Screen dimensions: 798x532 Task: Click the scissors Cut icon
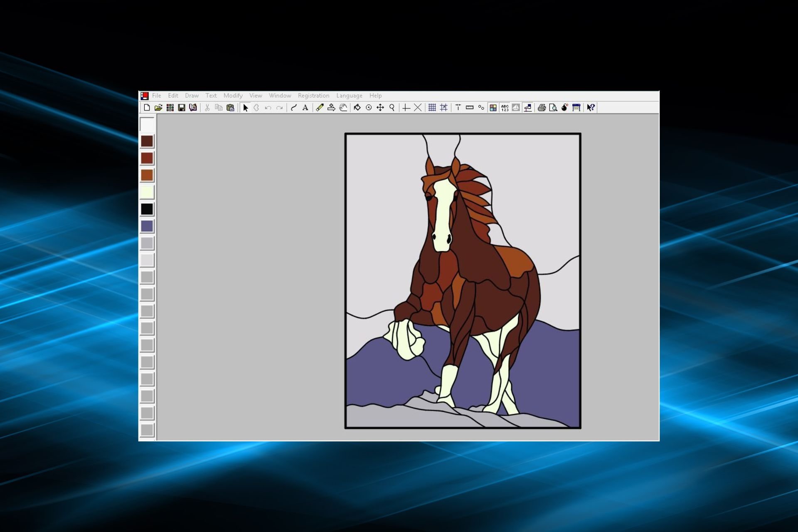[207, 108]
